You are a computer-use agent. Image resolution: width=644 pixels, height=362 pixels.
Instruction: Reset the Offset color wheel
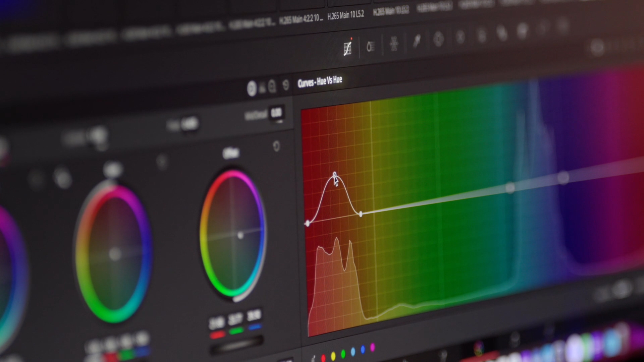click(x=276, y=146)
